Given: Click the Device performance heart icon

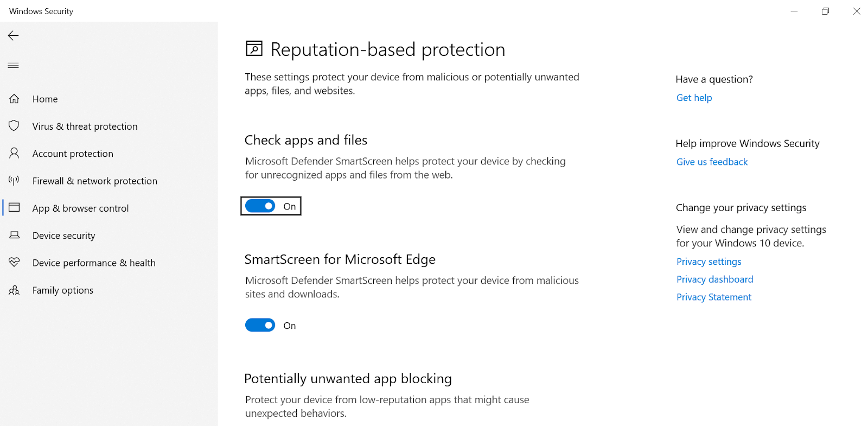Looking at the screenshot, I should point(14,262).
